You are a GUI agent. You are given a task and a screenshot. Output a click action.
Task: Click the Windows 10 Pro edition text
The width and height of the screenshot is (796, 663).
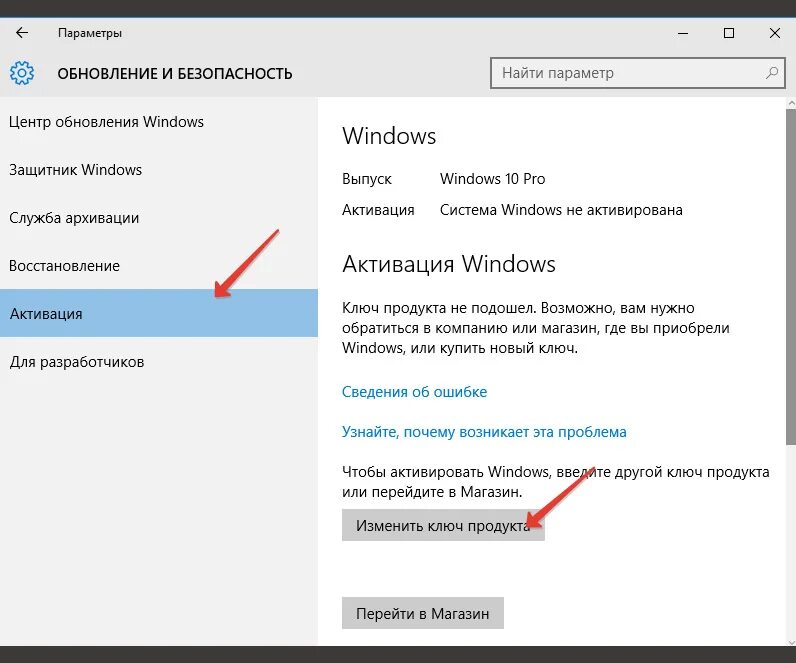click(492, 179)
